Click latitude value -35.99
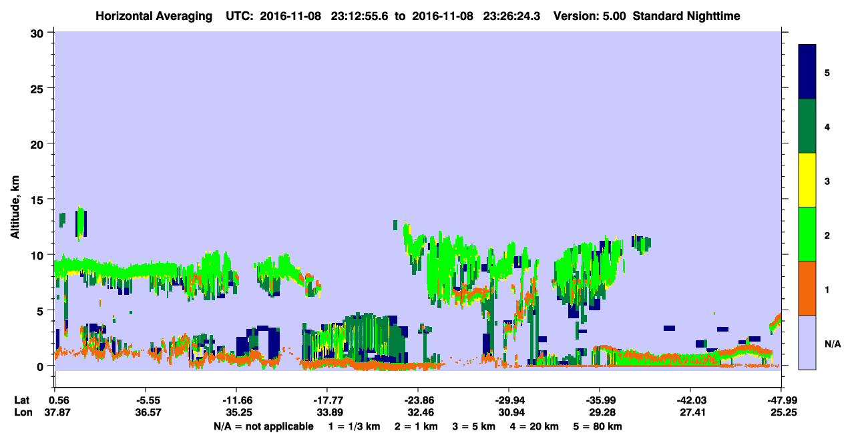The height and width of the screenshot is (445, 868). click(599, 400)
